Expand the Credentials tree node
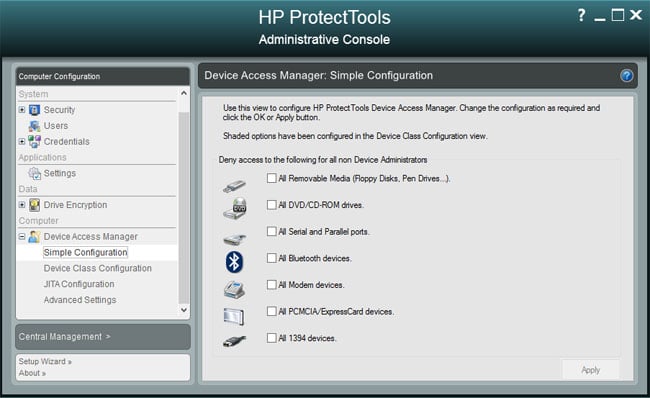The image size is (650, 398). click(22, 141)
